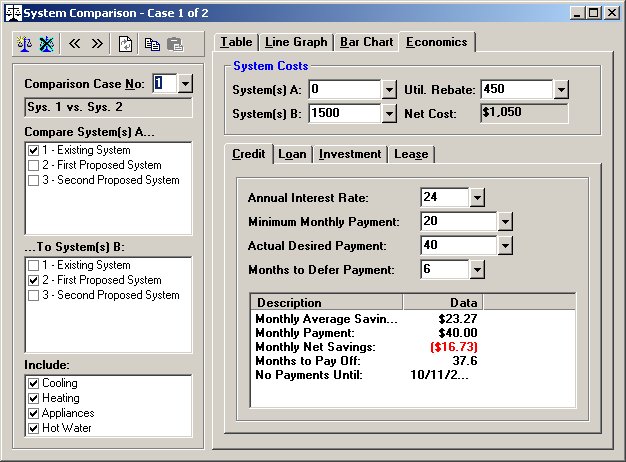Click the copy toolbar icon
This screenshot has height=462, width=626.
click(x=152, y=44)
